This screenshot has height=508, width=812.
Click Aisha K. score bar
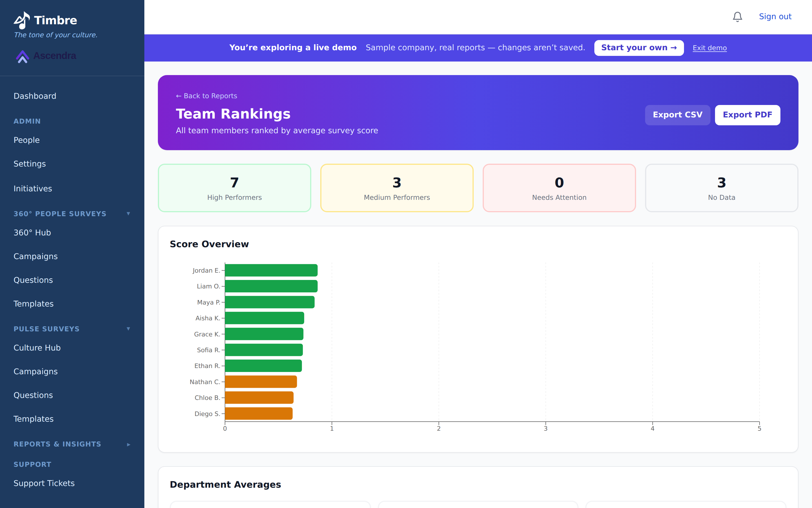[x=264, y=318]
